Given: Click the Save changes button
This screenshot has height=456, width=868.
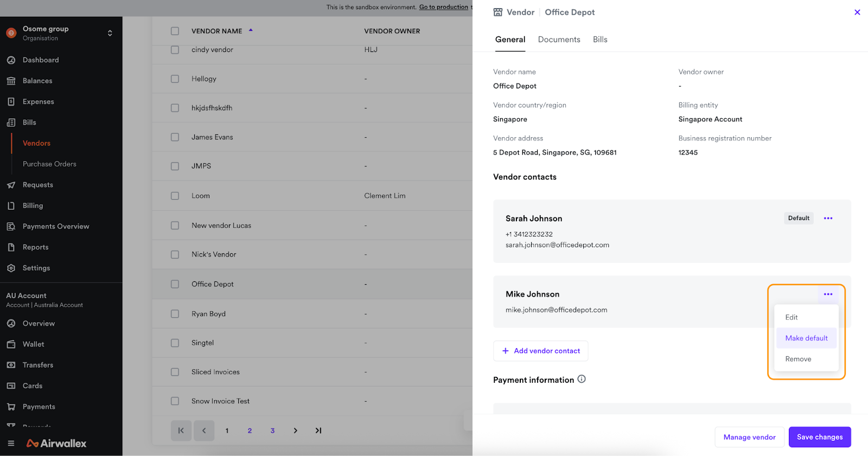Looking at the screenshot, I should coord(820,437).
